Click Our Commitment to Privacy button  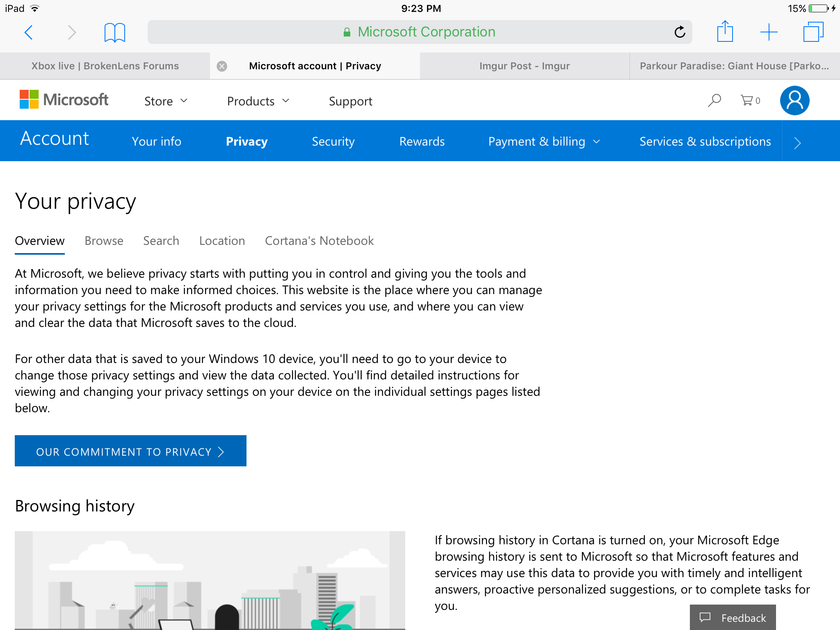click(130, 451)
